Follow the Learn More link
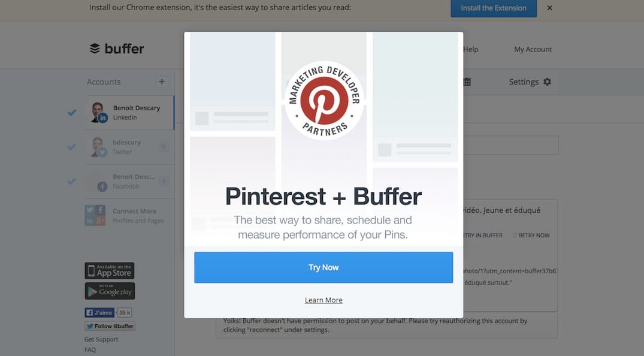 pos(323,300)
